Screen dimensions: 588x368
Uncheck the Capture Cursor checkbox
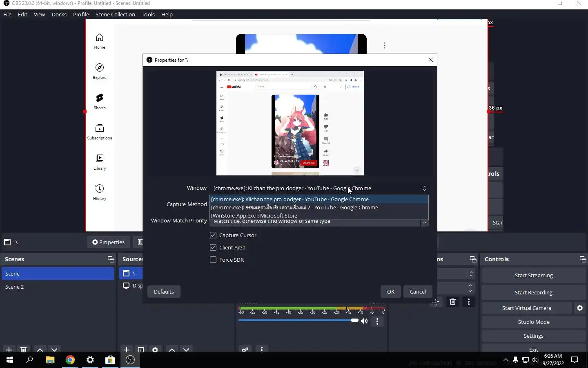(213, 235)
